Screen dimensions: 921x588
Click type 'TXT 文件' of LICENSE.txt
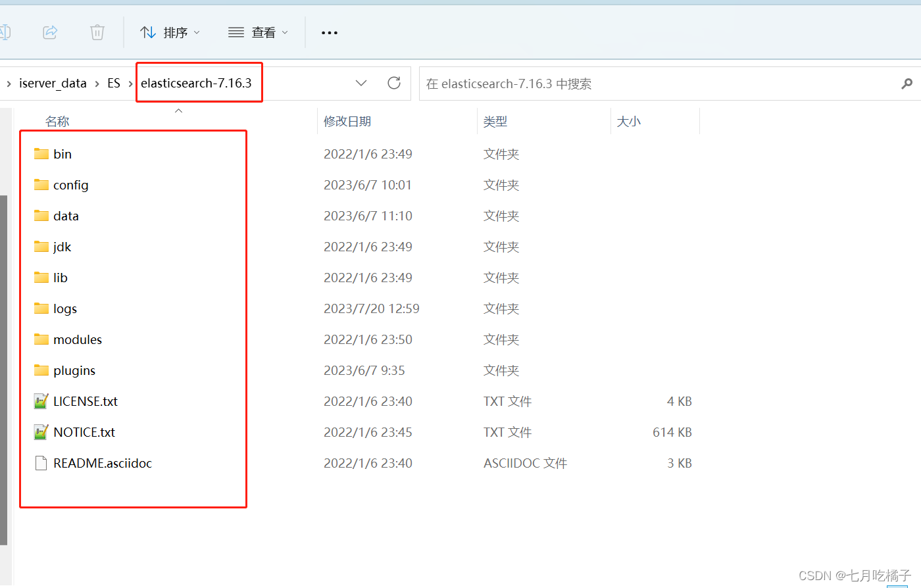point(507,401)
